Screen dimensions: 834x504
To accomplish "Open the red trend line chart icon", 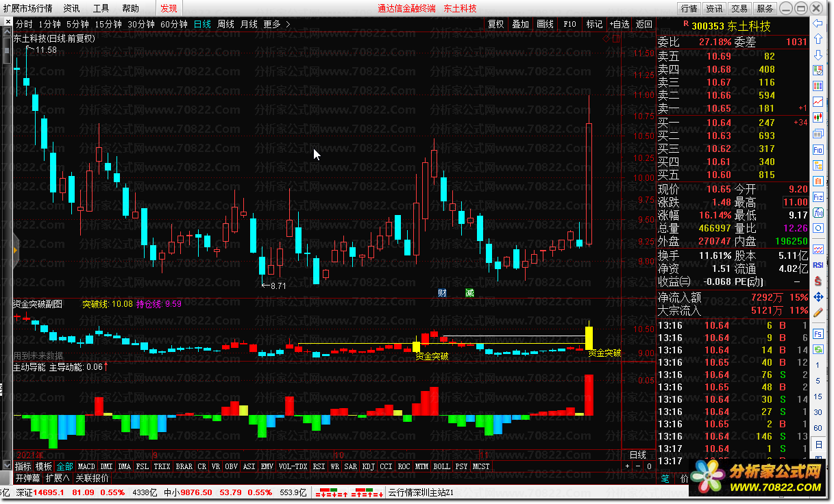I will tap(818, 102).
